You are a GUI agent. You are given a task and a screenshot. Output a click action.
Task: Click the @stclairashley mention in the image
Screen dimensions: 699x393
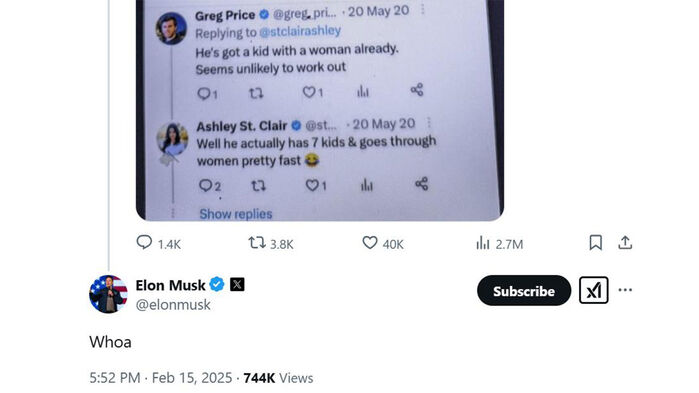(x=300, y=31)
